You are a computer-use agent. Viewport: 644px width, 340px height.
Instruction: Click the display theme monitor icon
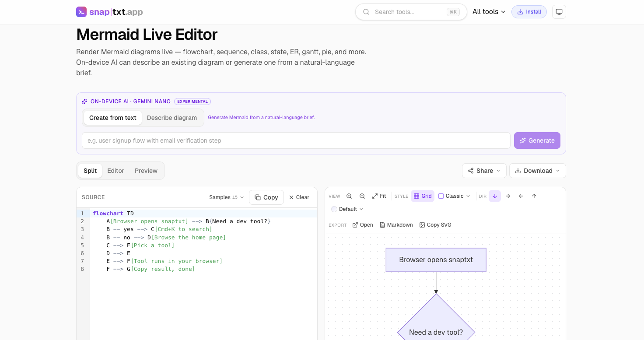point(559,12)
